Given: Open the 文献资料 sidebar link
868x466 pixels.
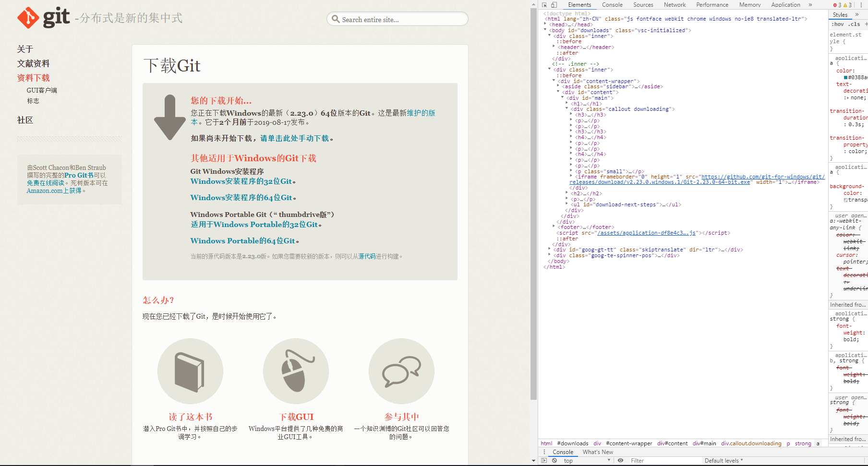Looking at the screenshot, I should pyautogui.click(x=33, y=63).
